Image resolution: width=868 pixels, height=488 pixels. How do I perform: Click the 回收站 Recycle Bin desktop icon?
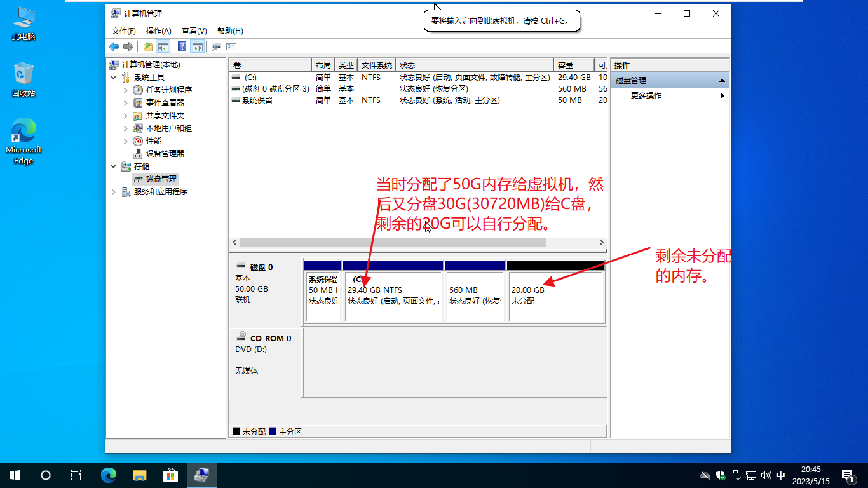click(x=24, y=79)
